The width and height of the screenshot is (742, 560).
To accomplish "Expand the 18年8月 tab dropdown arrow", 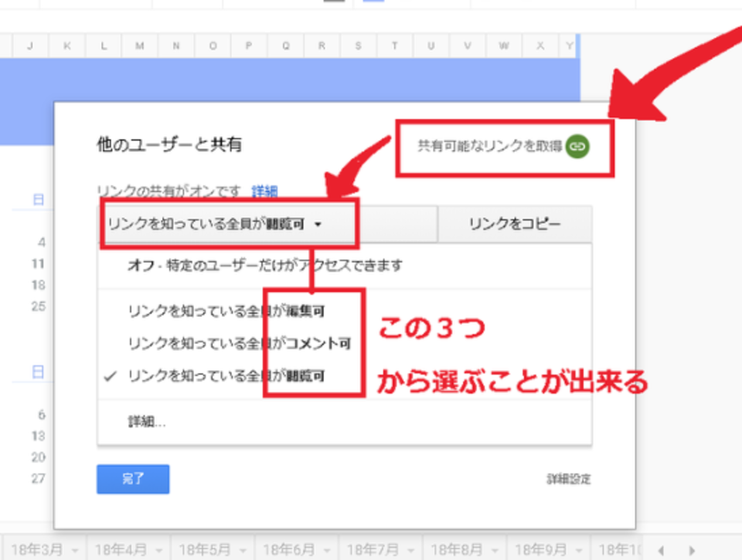I will (495, 551).
